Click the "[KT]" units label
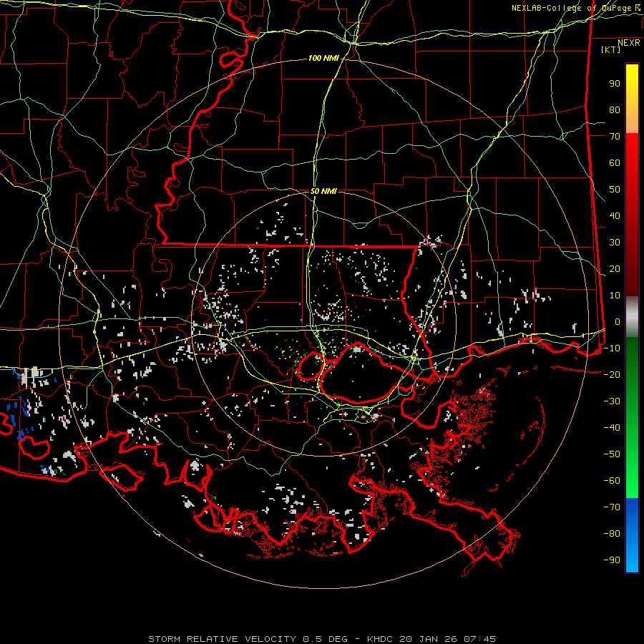Viewport: 644px width, 644px height. [611, 49]
